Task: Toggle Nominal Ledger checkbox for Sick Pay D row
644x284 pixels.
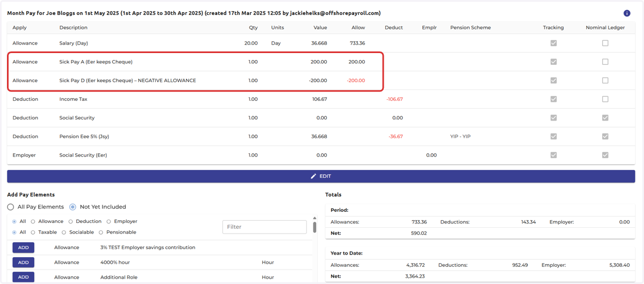Action: pos(605,80)
